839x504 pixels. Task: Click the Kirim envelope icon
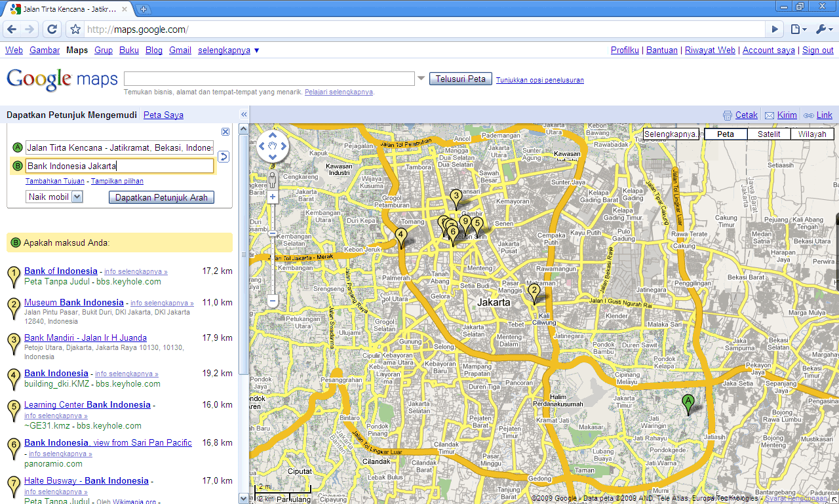click(770, 115)
